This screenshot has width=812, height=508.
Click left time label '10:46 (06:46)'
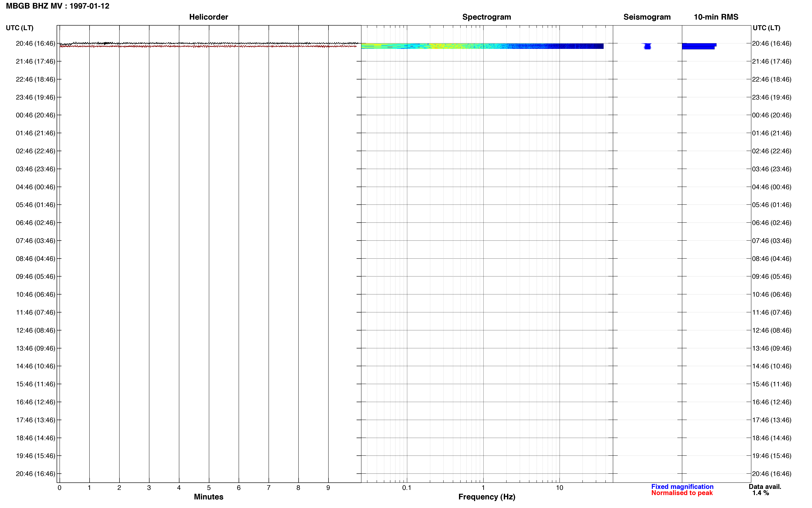tap(36, 295)
